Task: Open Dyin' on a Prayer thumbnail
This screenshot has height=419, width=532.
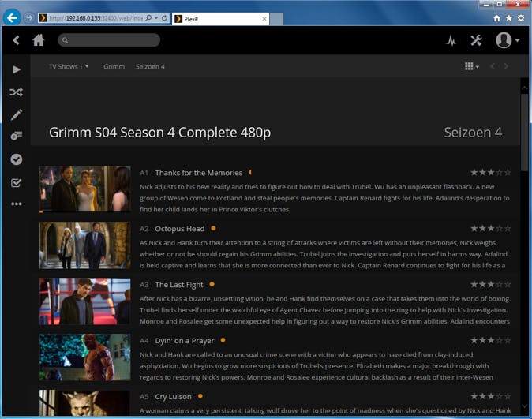Action: [84, 357]
